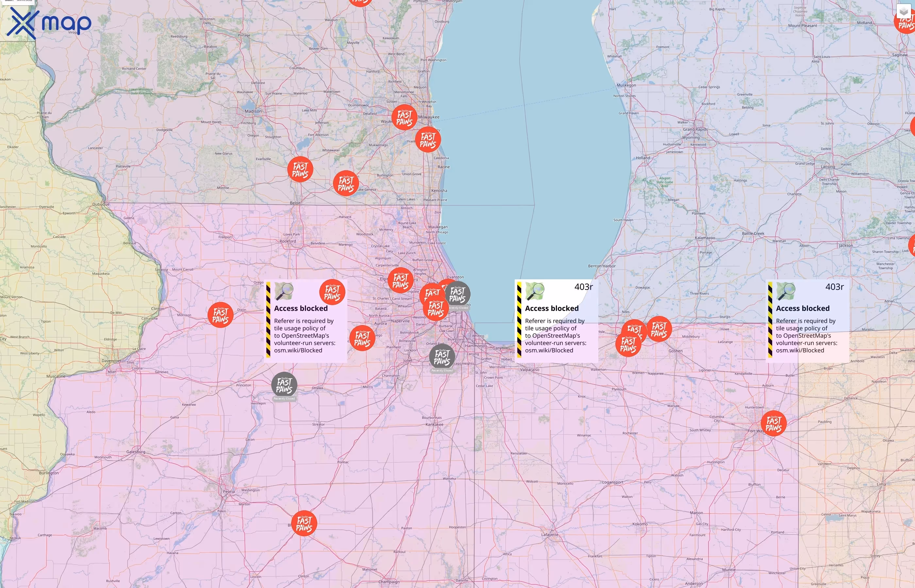Click the Rockford city label in Illinois
Viewport: 915px width, 588px height.
[x=288, y=241]
